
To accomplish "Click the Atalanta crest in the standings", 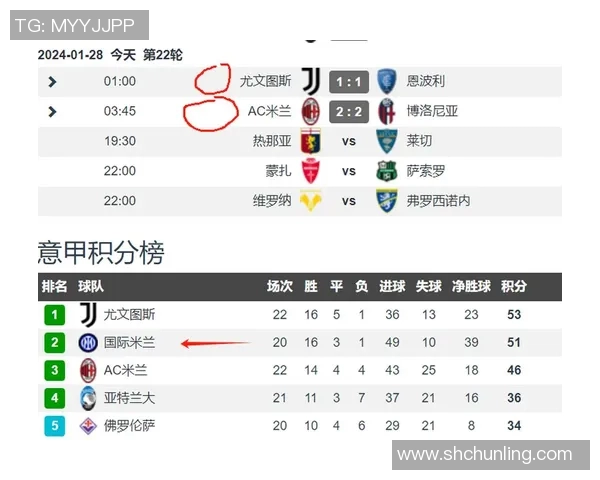I will coord(89,398).
